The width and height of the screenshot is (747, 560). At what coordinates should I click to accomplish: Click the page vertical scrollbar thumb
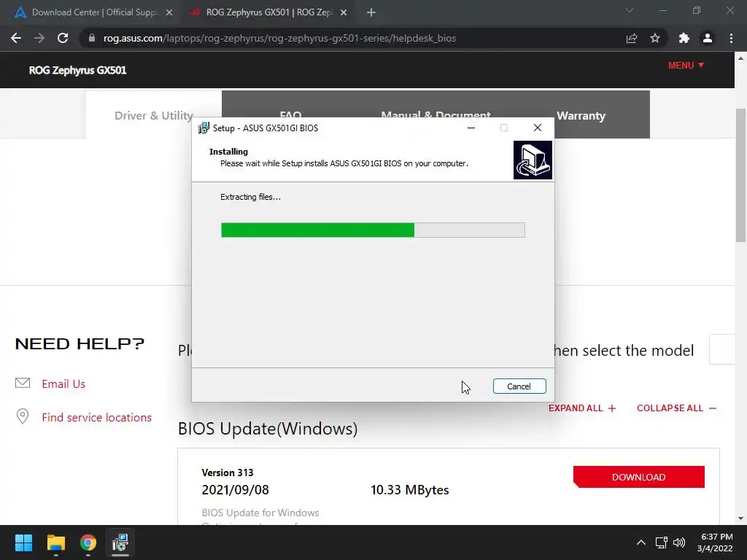coord(740,175)
